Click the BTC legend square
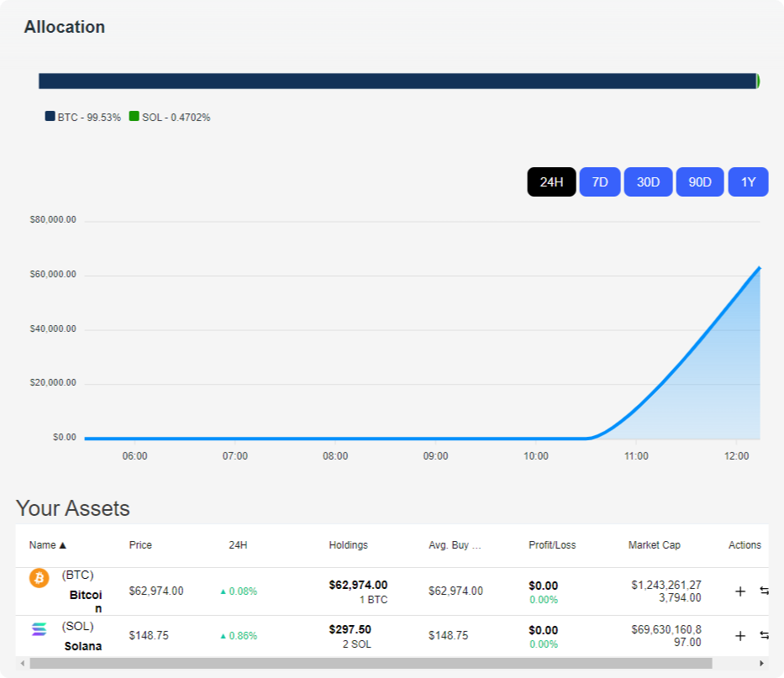Screen dimensions: 784x678 [50, 117]
